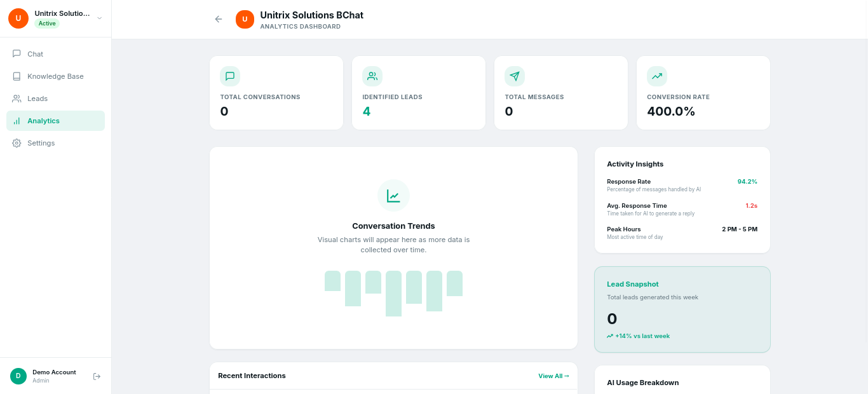The image size is (868, 394).
Task: Go to Leads in the sidebar
Action: point(55,98)
